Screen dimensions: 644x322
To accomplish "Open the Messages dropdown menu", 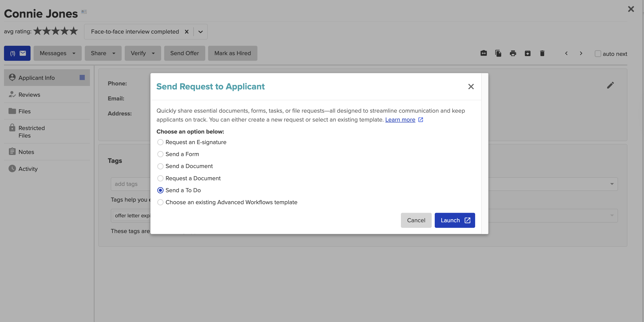I will [x=58, y=53].
